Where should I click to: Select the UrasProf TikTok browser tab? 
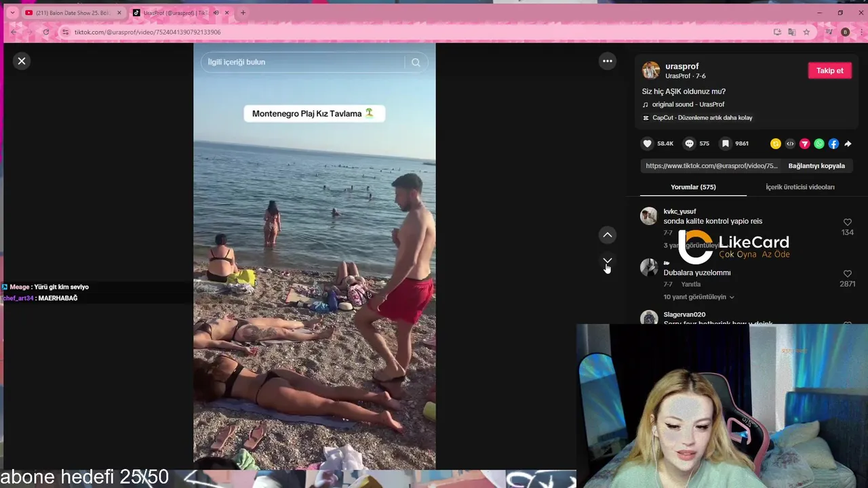pos(176,13)
